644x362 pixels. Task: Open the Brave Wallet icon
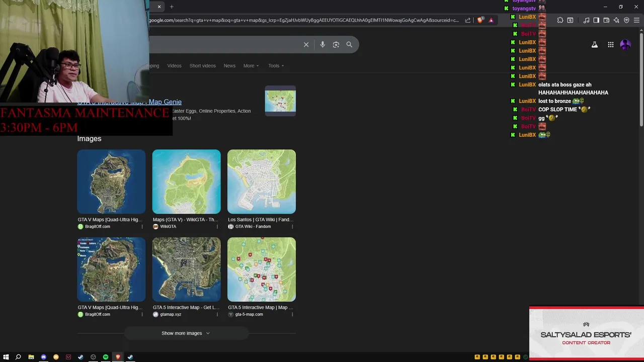click(606, 20)
